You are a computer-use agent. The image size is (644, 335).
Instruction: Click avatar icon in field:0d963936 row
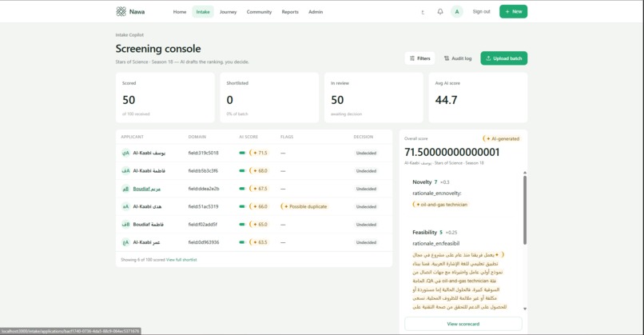tap(125, 242)
